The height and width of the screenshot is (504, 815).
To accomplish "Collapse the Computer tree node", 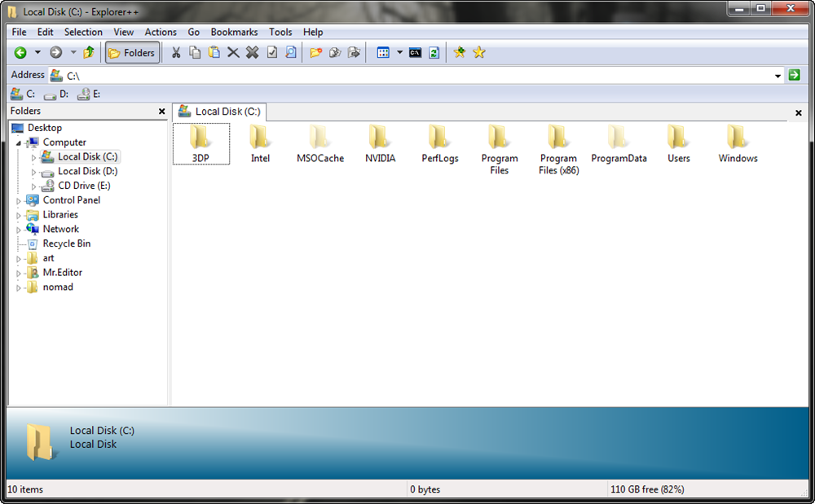I will (x=19, y=142).
